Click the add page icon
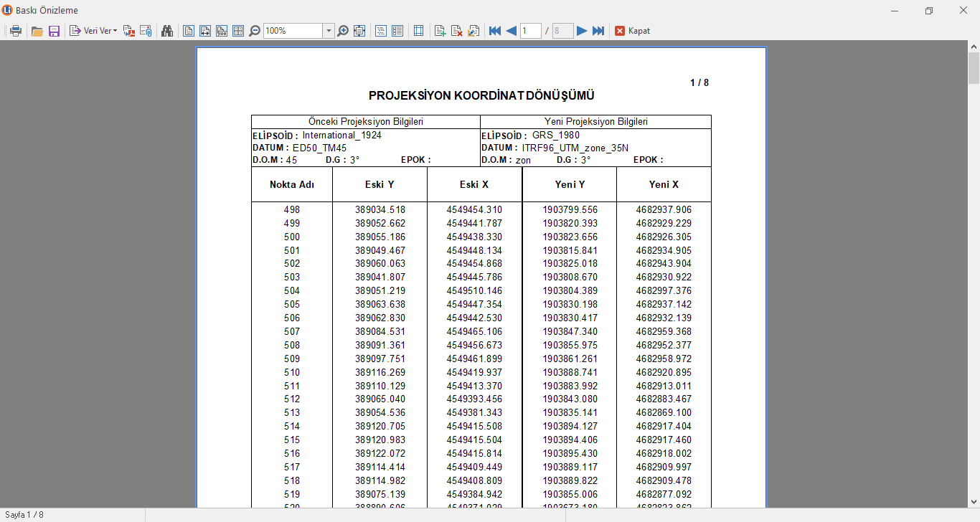The width and height of the screenshot is (980, 522). (x=440, y=31)
